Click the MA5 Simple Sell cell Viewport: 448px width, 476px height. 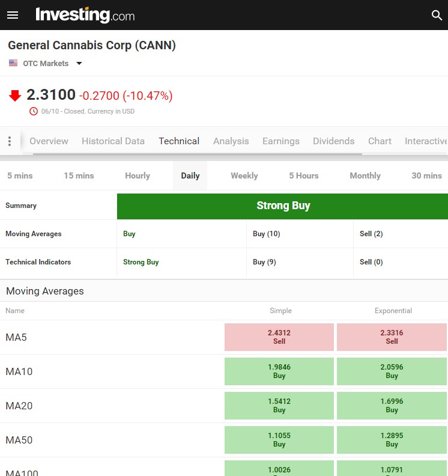coord(279,337)
